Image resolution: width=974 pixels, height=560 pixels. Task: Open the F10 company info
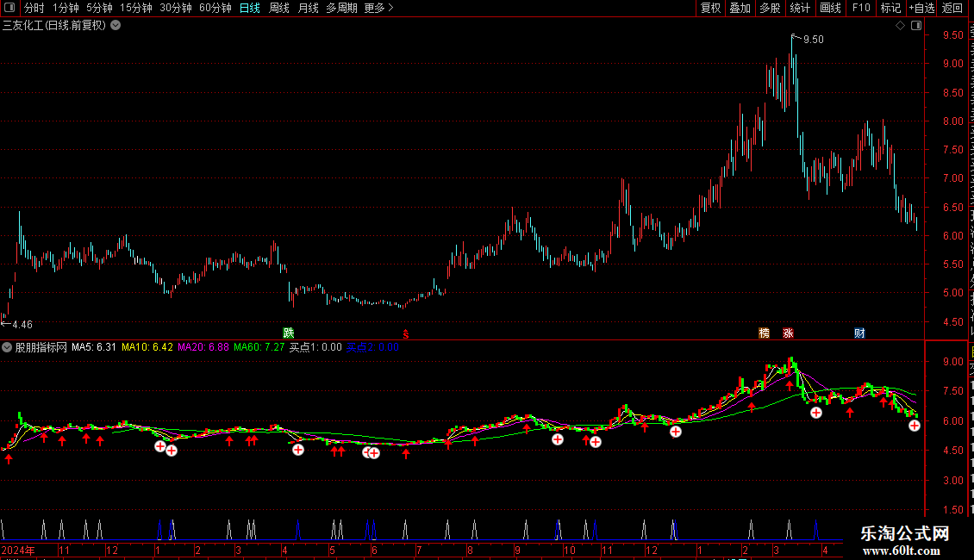[x=861, y=8]
